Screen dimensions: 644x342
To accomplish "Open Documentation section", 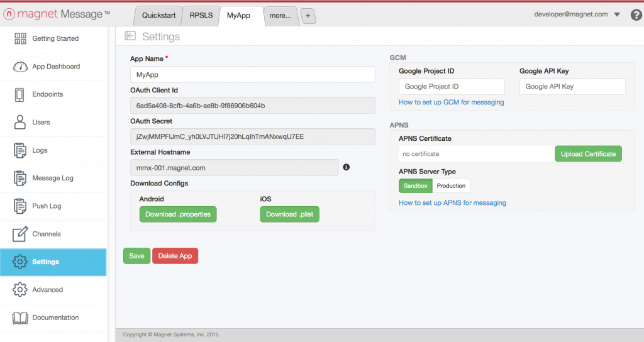I will (x=53, y=317).
